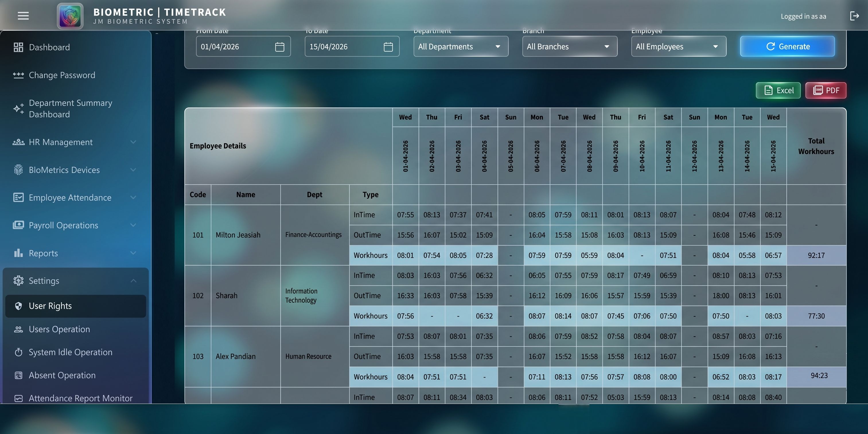Viewport: 868px width, 434px height.
Task: Expand the Payroll Operations submenu
Action: 133,225
